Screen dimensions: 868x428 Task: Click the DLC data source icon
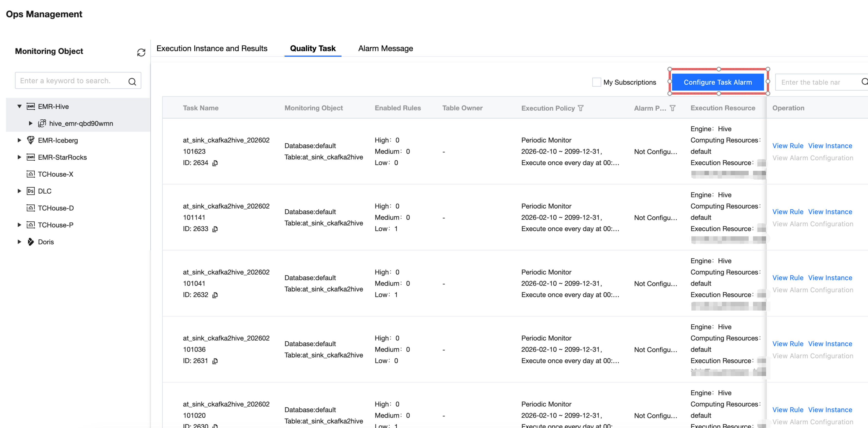tap(31, 191)
